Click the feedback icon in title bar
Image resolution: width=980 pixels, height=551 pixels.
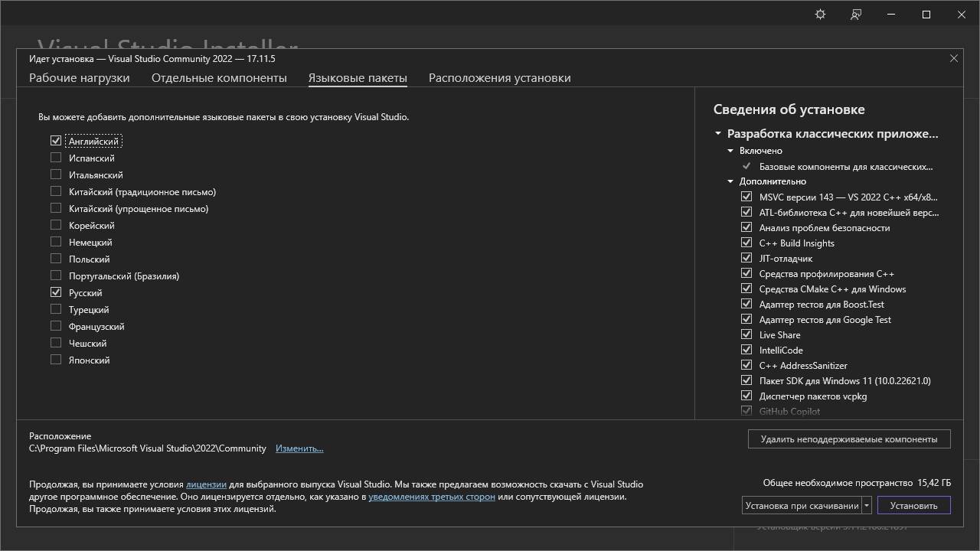click(x=856, y=15)
